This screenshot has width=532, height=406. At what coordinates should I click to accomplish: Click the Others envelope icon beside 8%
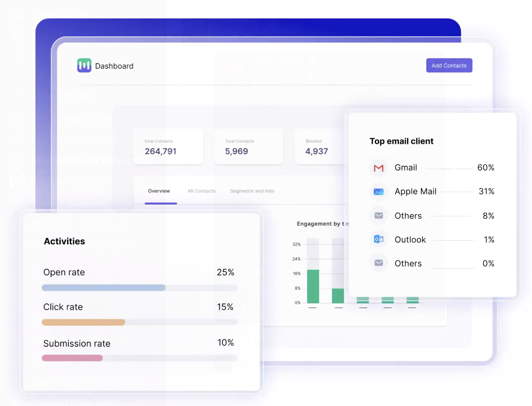379,215
